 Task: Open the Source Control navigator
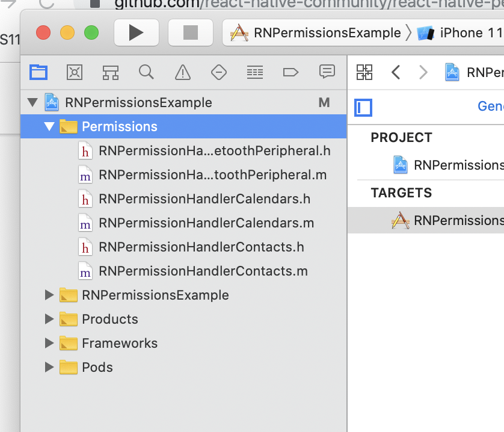pos(75,72)
